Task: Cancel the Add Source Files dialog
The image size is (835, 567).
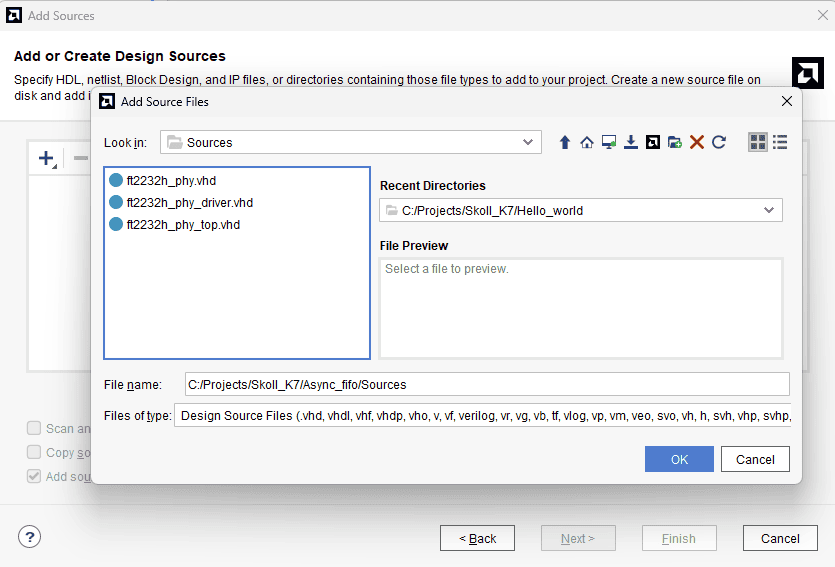Action: (755, 459)
